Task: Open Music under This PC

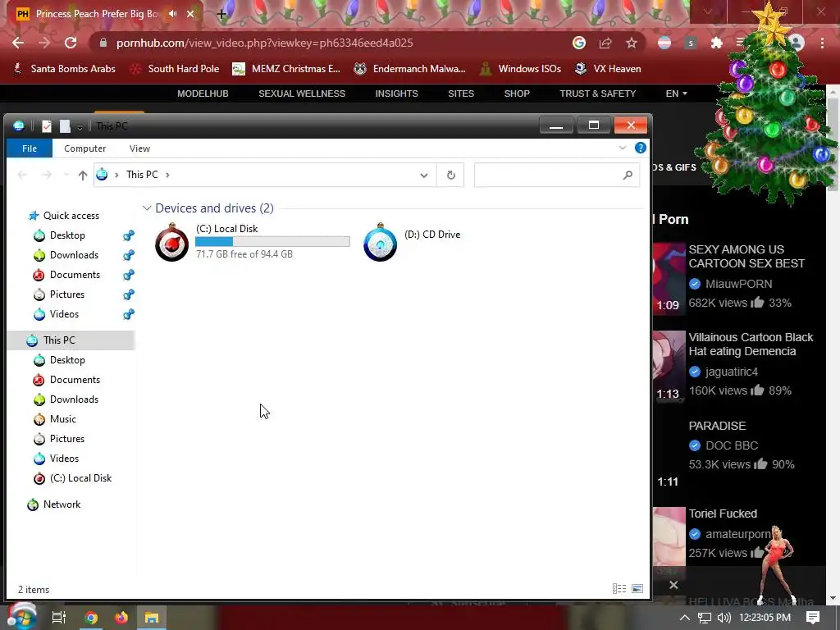Action: pyautogui.click(x=62, y=419)
